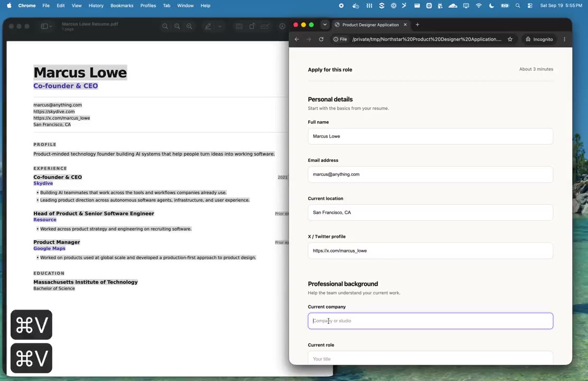Open the sidebar view menu in Preview
This screenshot has width=588, height=381.
tap(46, 26)
